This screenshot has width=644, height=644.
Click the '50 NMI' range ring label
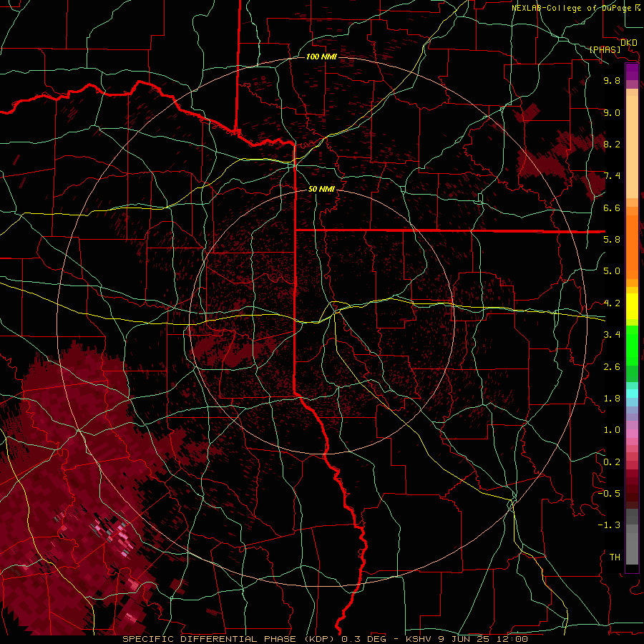pyautogui.click(x=321, y=189)
